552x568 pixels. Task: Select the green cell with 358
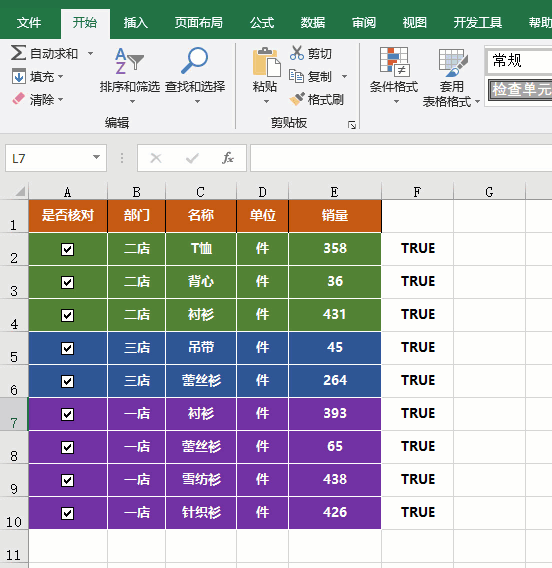335,249
